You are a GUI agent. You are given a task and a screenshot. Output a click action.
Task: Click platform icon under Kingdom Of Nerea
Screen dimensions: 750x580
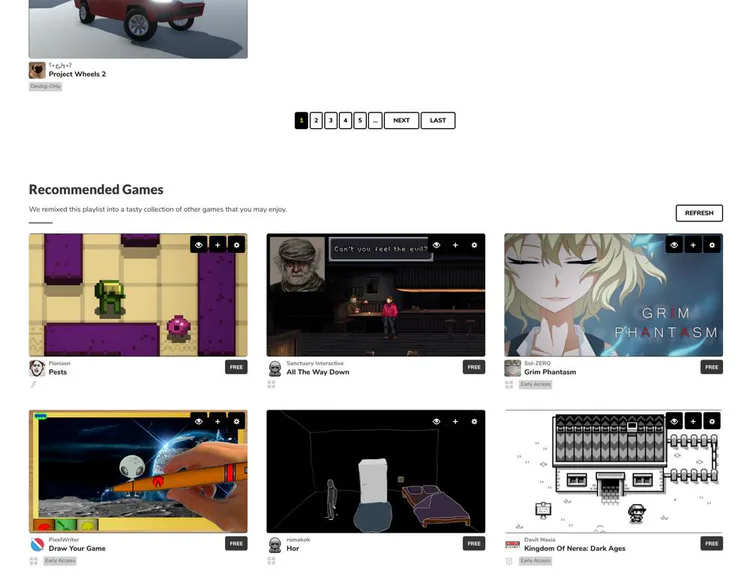(509, 560)
